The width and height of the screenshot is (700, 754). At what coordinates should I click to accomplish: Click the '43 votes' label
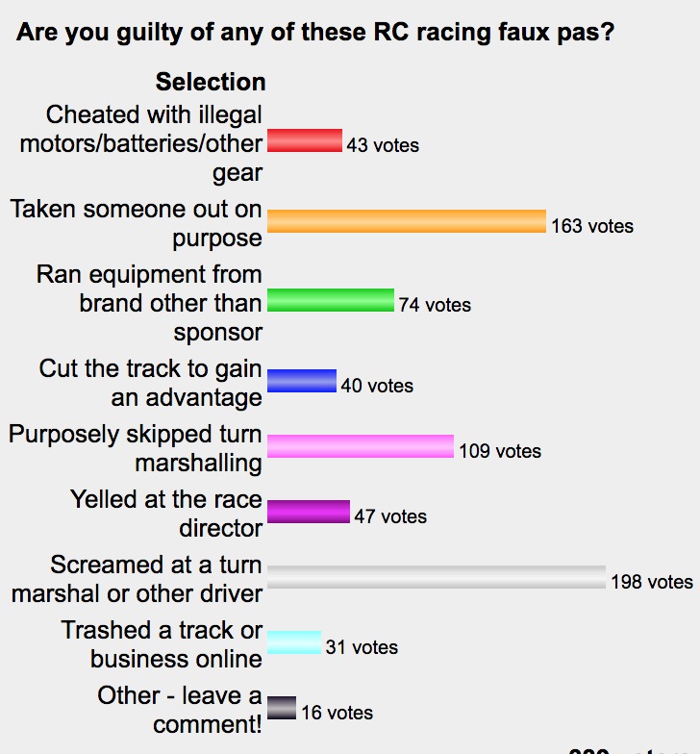tap(383, 145)
